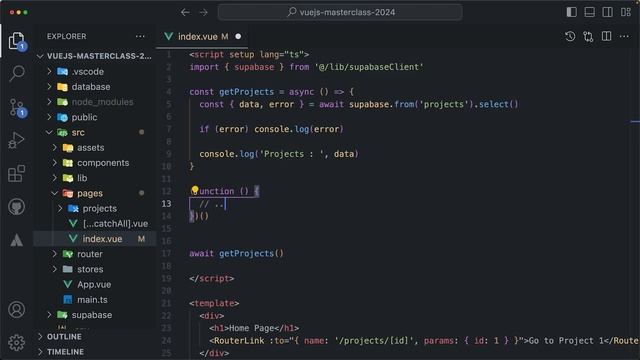Click the vuejs-masterclass-2024 command center search
Screen dimensions: 640x360
pos(340,12)
